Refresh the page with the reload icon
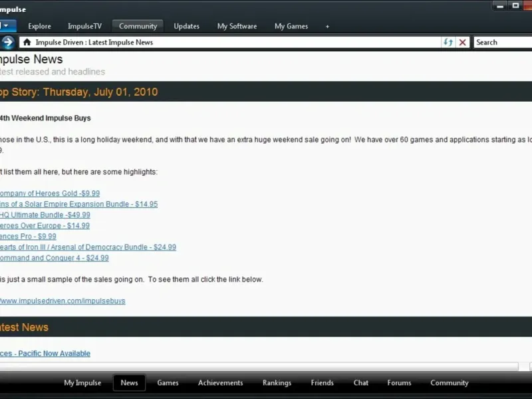Viewport: 532px width, 399px height. [448, 42]
